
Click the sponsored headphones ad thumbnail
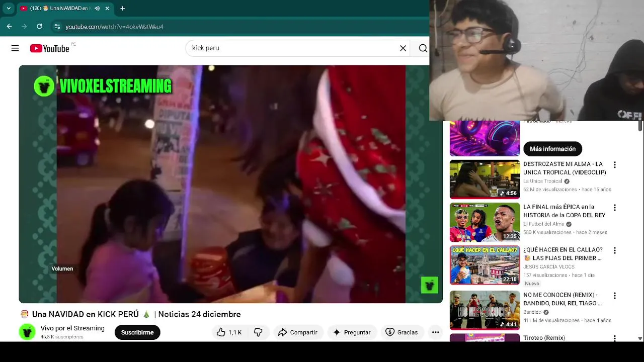tap(485, 138)
